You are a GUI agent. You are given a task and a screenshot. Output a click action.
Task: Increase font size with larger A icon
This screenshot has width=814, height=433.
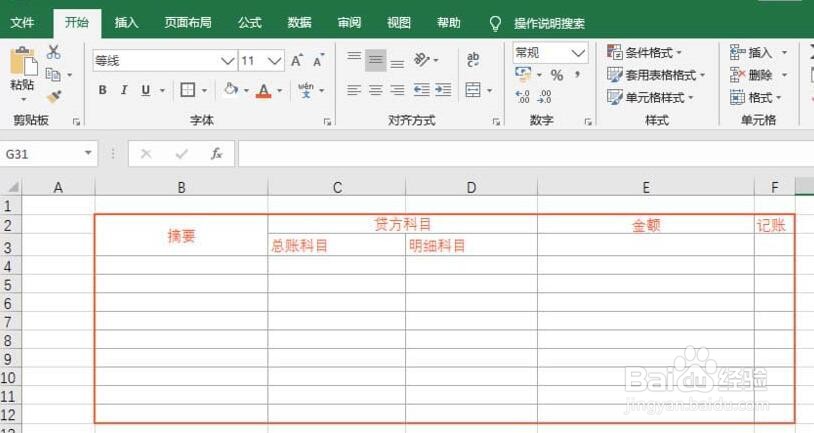pos(297,61)
